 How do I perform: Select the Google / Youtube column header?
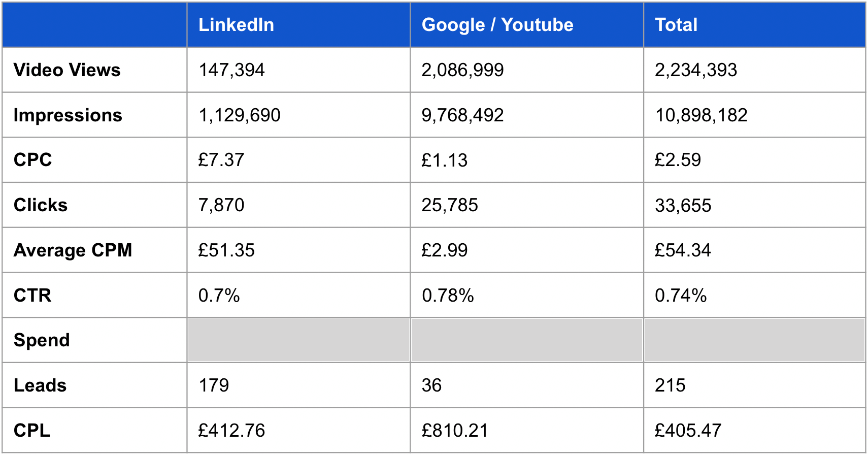click(497, 25)
